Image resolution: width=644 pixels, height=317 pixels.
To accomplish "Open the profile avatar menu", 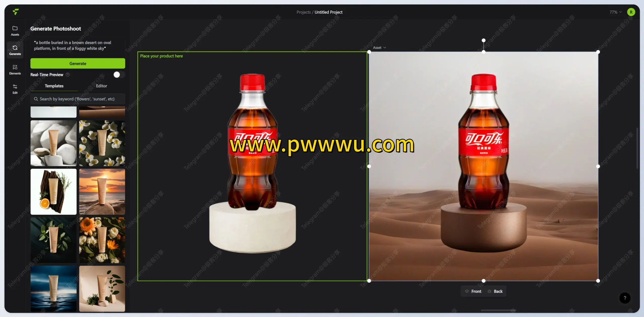I will click(x=631, y=12).
